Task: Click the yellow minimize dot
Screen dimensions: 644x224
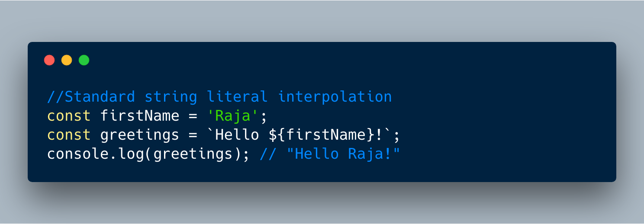Action: [x=67, y=60]
